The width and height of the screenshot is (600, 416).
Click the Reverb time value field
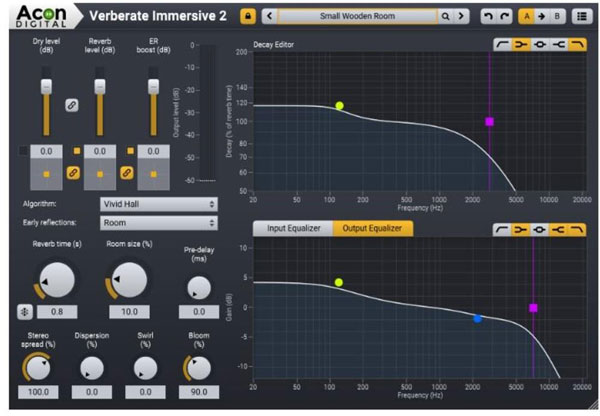57,311
